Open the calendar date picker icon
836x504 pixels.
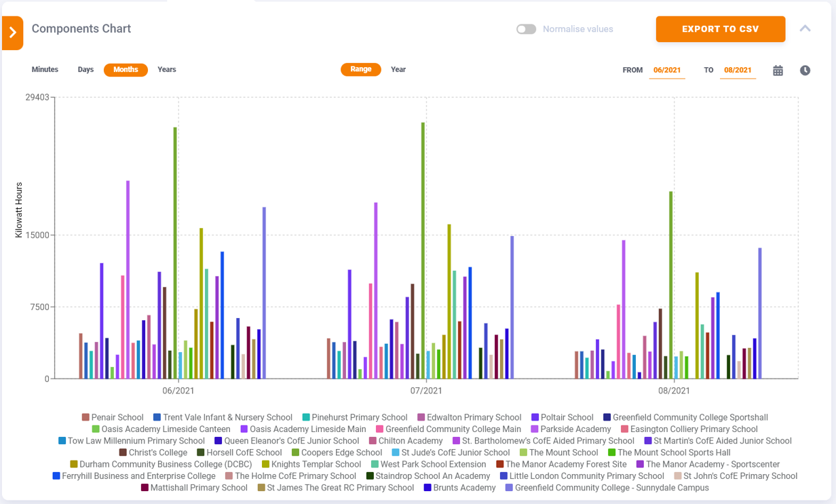(x=778, y=71)
